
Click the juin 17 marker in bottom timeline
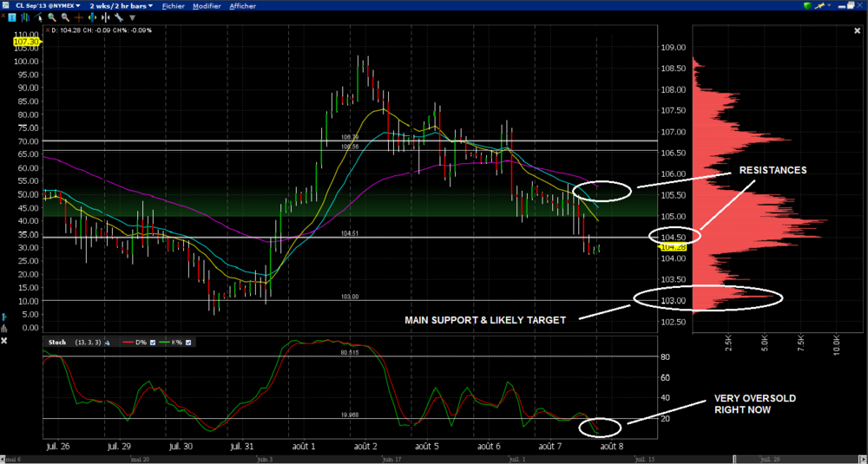point(391,460)
